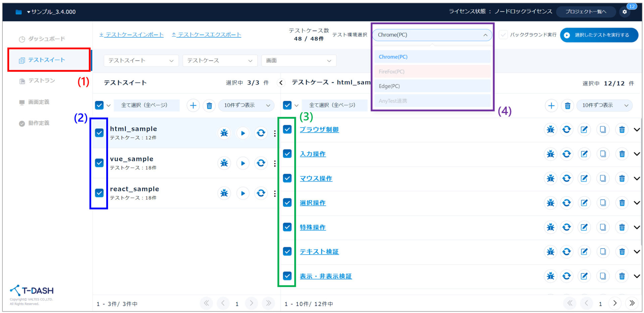
Task: Toggle the 特殊操作 test case checkbox
Action: [287, 227]
